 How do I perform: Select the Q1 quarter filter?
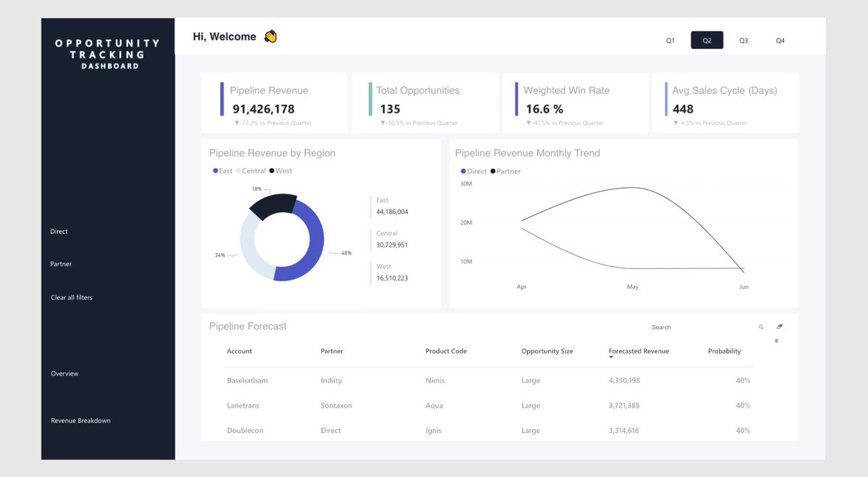click(671, 40)
